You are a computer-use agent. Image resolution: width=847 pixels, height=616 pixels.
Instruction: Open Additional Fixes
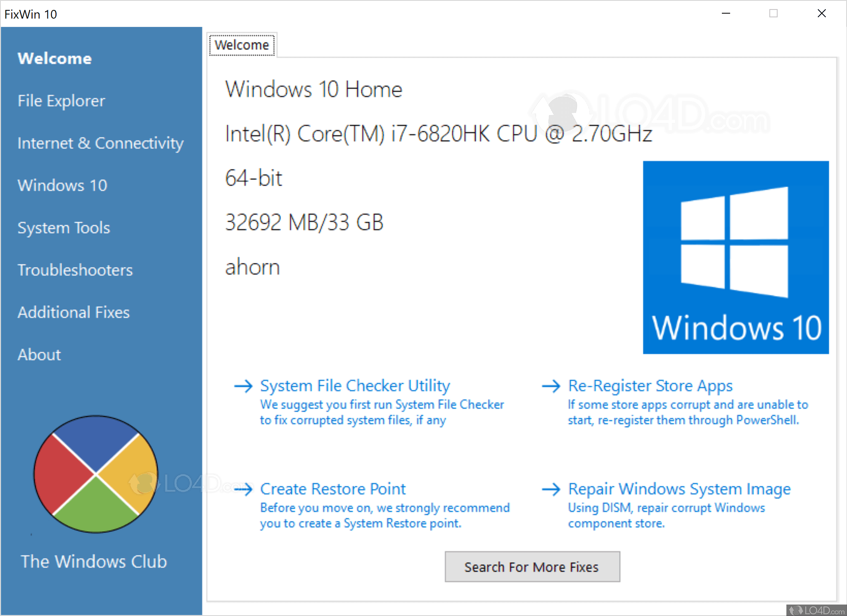(73, 312)
